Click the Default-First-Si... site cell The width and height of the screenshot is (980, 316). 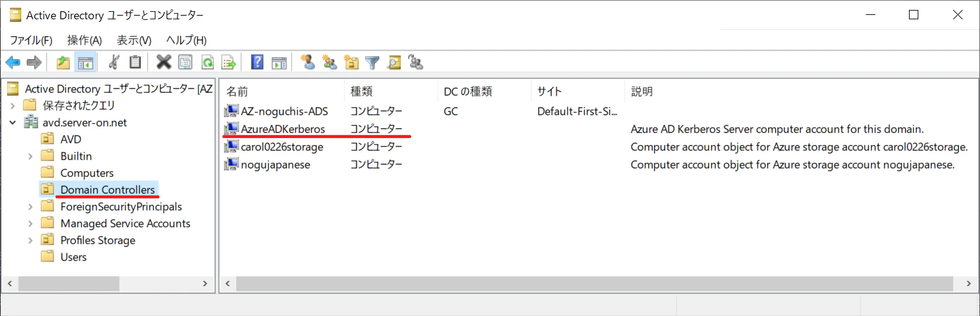(x=577, y=111)
